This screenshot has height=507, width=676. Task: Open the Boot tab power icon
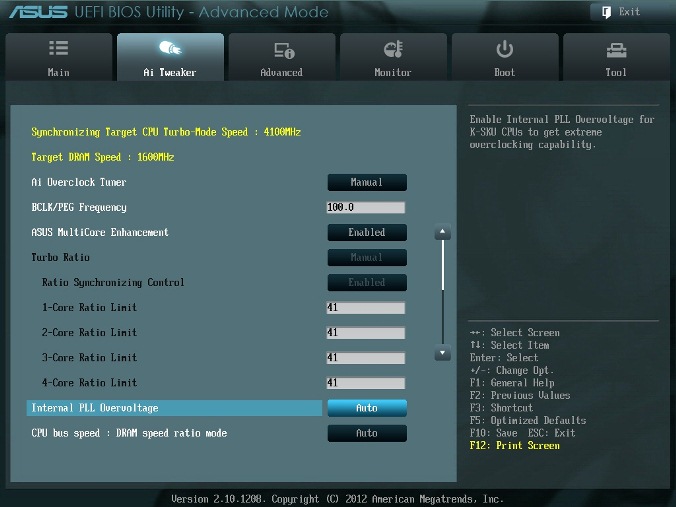(x=504, y=49)
